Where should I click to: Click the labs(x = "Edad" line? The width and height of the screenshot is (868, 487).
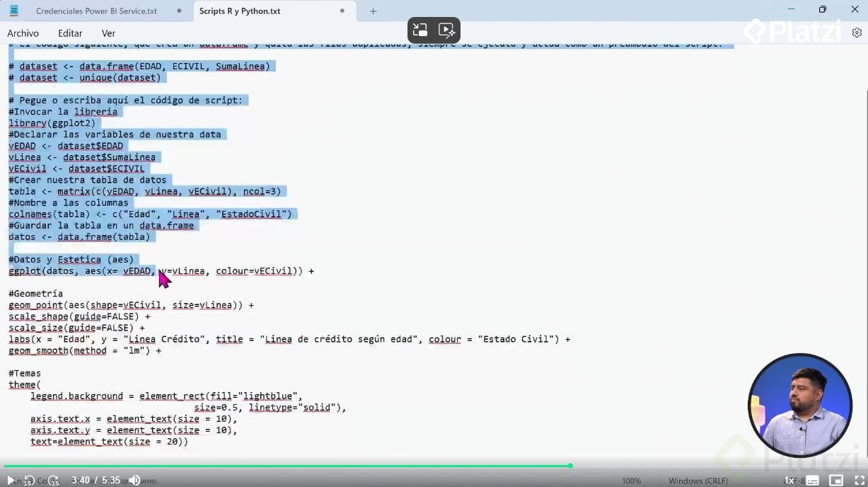(289, 339)
